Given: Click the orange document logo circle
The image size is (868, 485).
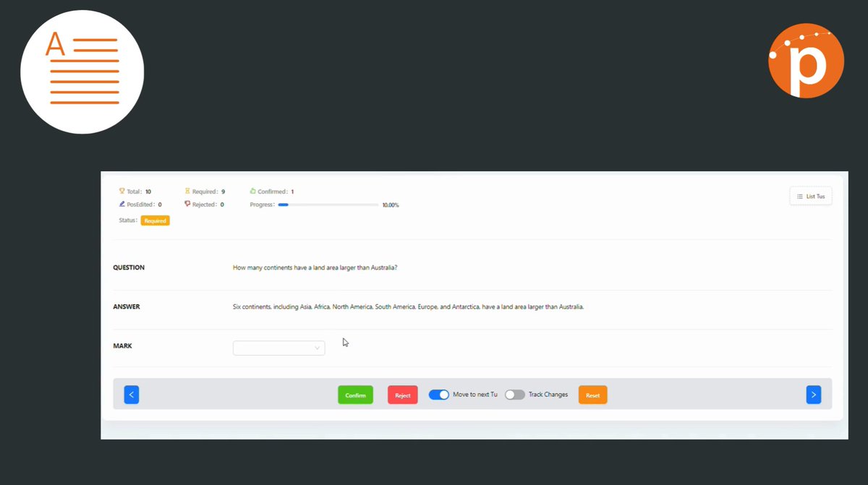Looking at the screenshot, I should click(x=82, y=72).
